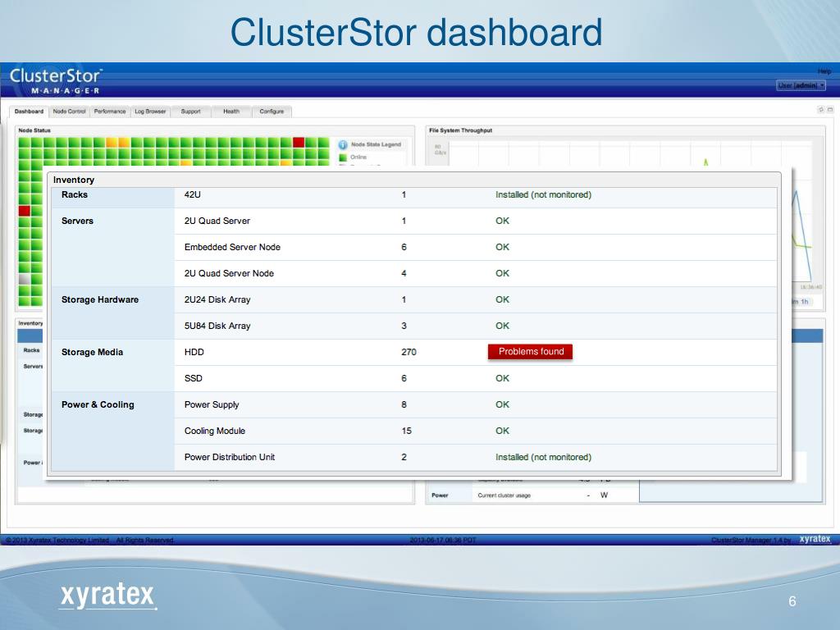
Task: Click the Cooling Module row label
Action: click(215, 431)
